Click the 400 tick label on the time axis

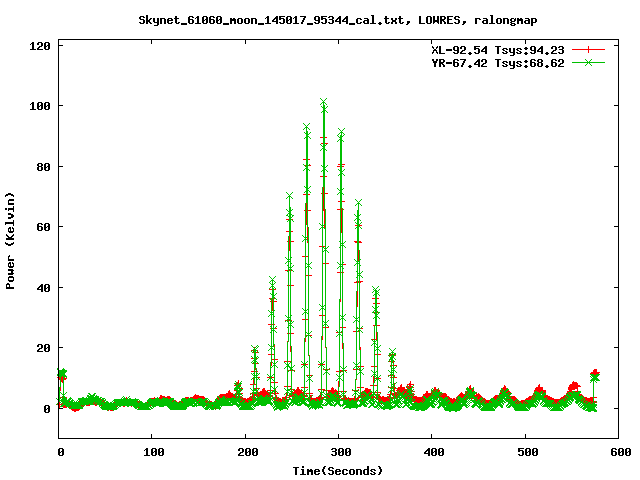coord(431,453)
